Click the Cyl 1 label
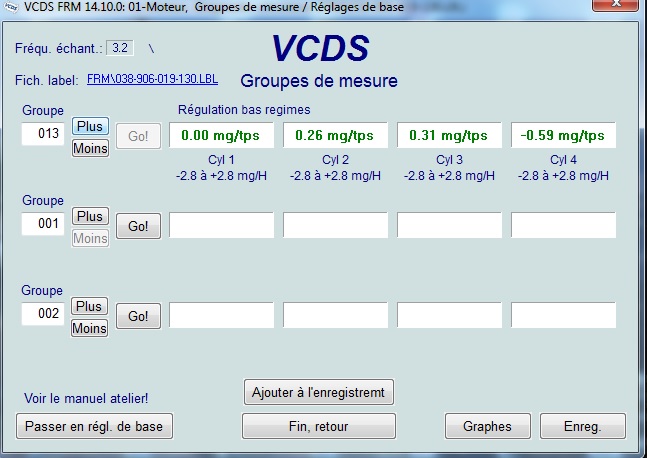 221,160
